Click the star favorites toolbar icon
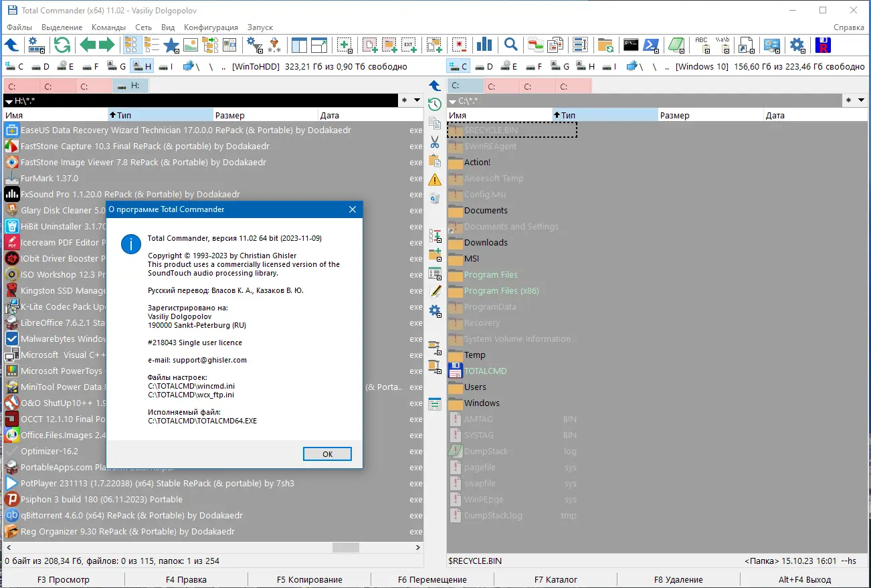This screenshot has width=871, height=588. point(171,45)
